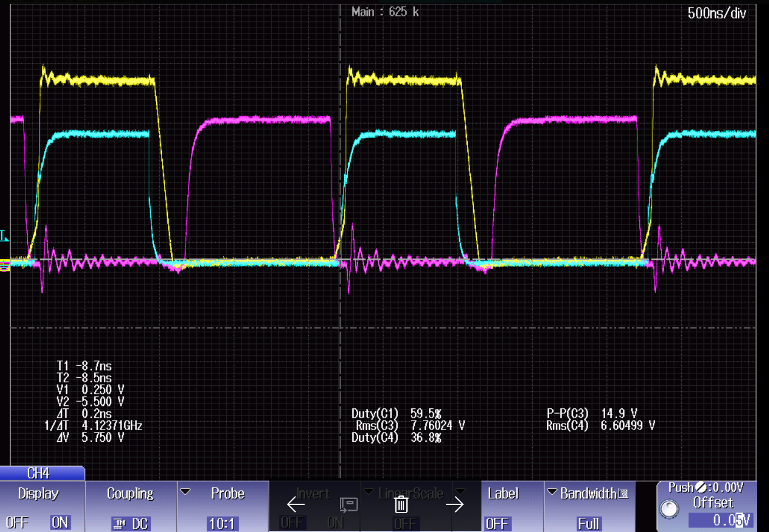This screenshot has width=769, height=532.
Task: Click the cyan trigger level marker at left edge
Action: [4, 236]
